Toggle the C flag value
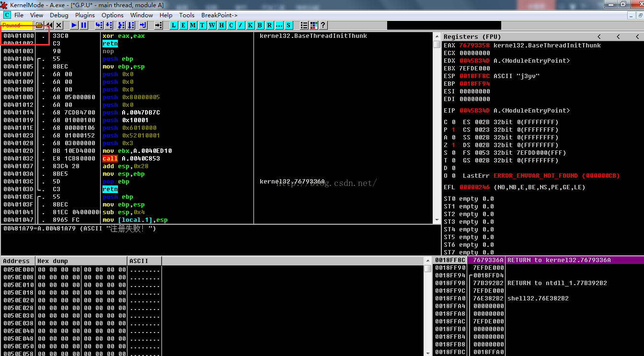Image resolution: width=644 pixels, height=356 pixels. (x=453, y=122)
